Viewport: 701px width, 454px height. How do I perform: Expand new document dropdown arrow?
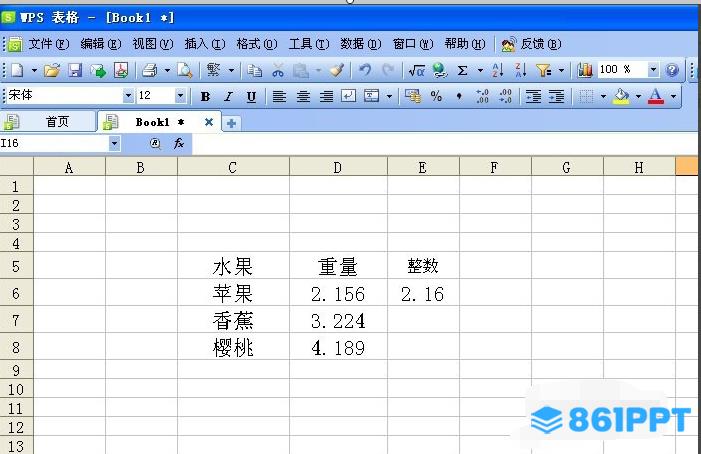34,71
